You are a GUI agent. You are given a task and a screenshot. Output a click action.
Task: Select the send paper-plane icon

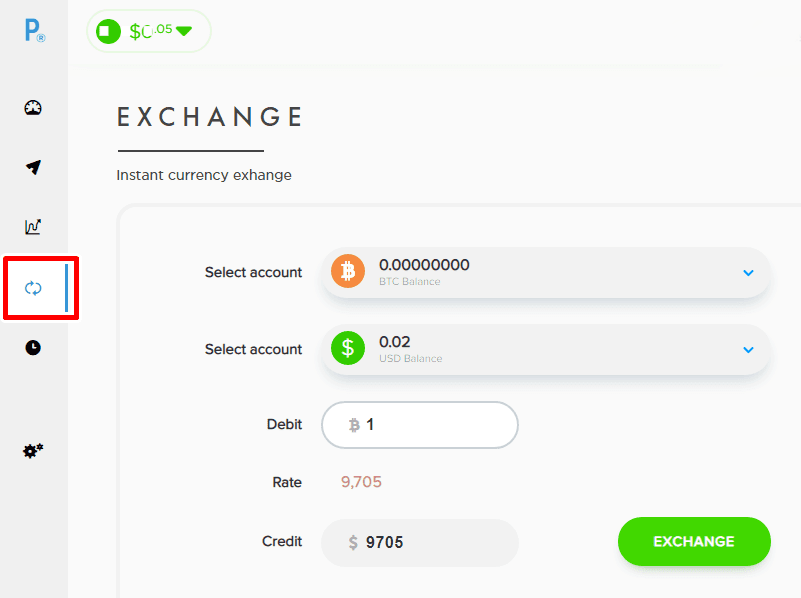(33, 167)
